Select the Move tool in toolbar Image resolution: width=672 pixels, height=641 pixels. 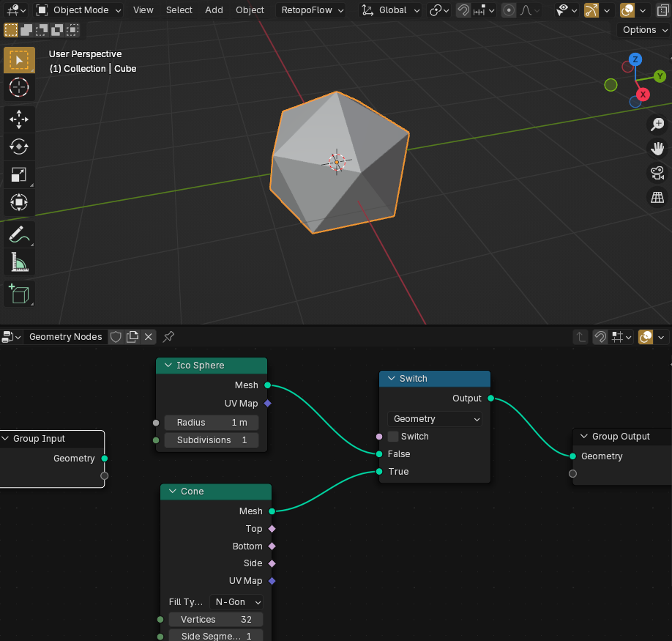pyautogui.click(x=19, y=119)
